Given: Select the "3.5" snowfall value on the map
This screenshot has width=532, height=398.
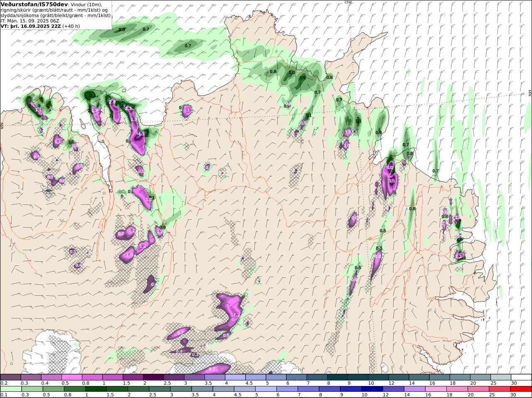Looking at the screenshot, I should click(x=392, y=181).
